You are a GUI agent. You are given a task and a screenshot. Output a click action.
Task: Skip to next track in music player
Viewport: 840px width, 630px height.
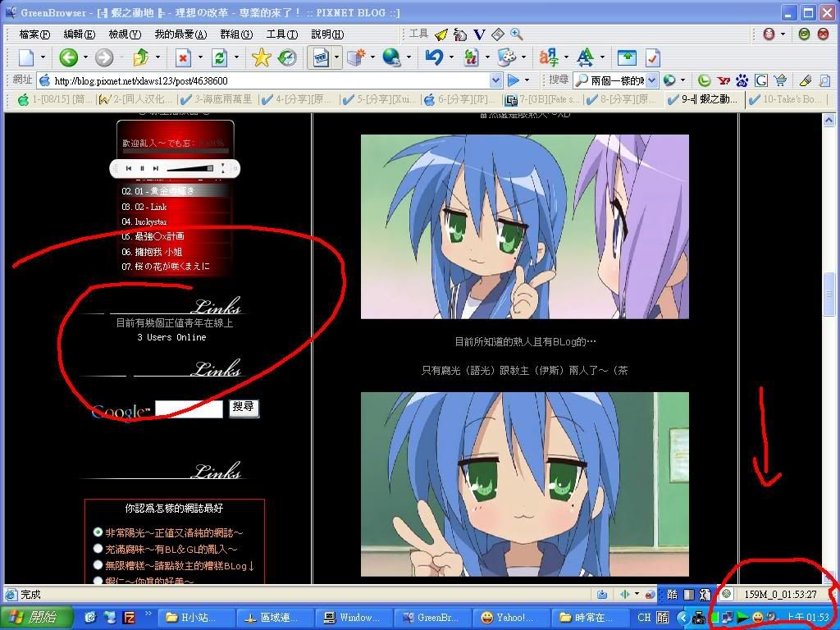pos(155,168)
